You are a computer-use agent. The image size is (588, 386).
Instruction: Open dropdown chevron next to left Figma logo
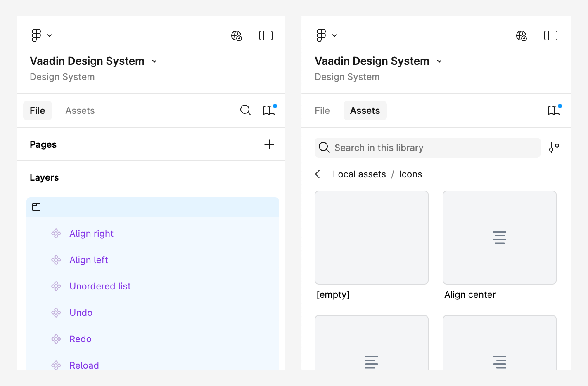[x=50, y=35]
